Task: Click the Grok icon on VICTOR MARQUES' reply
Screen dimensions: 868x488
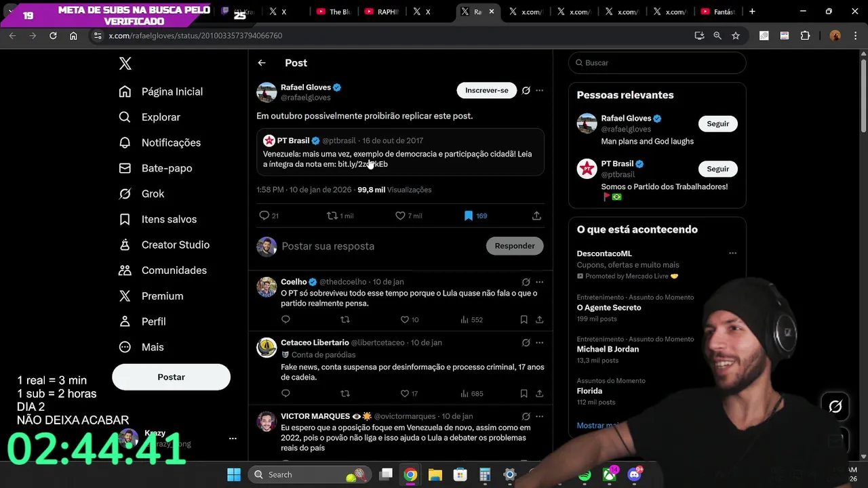Action: [x=526, y=416]
